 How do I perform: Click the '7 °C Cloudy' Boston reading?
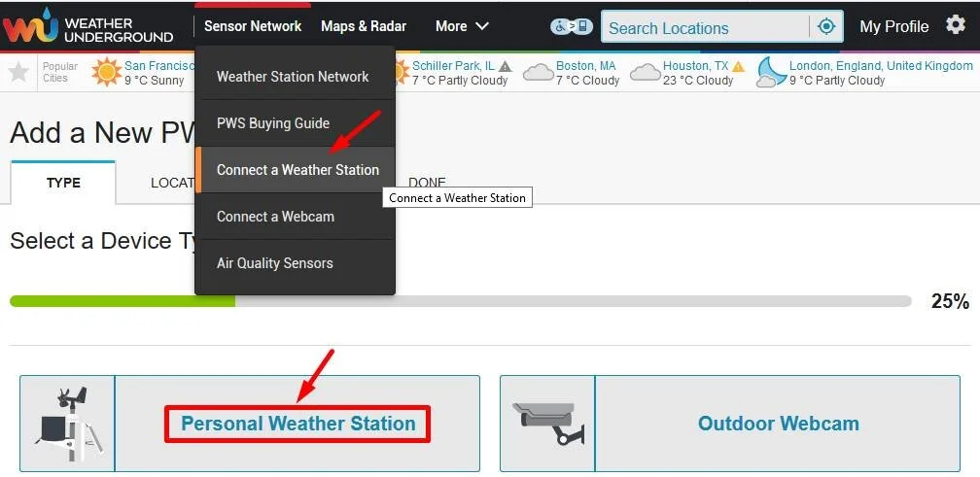(587, 81)
